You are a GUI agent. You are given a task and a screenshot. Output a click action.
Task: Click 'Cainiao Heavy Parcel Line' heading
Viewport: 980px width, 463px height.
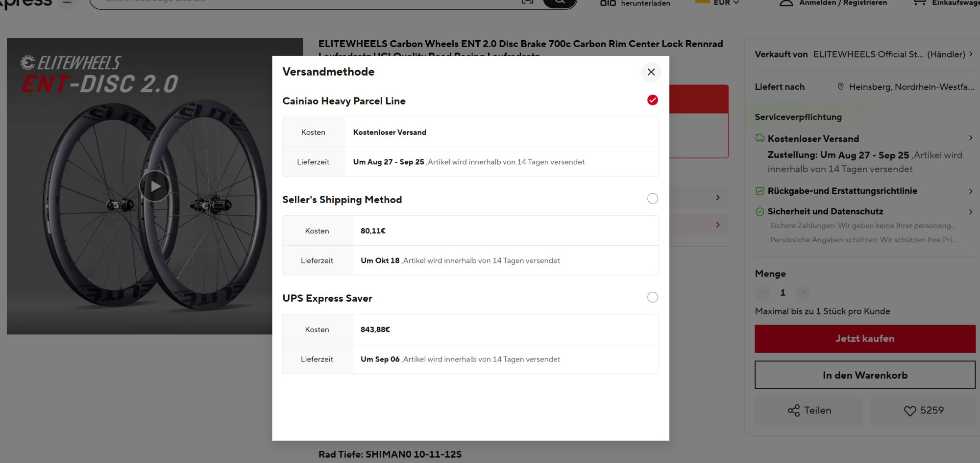(344, 101)
